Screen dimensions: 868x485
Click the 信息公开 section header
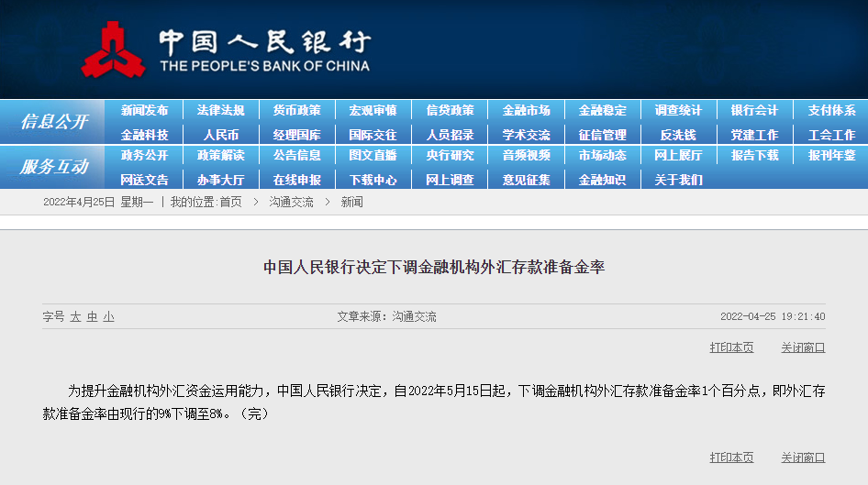(x=54, y=122)
